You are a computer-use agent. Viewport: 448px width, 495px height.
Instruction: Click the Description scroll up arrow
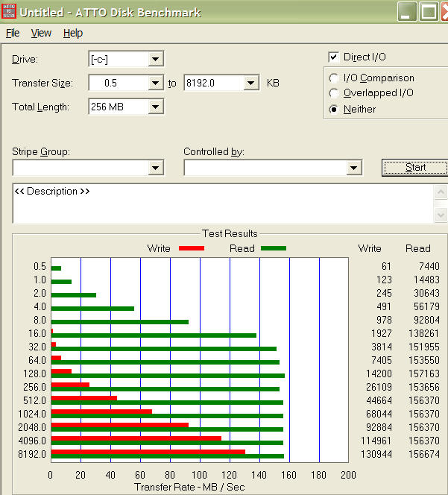pos(441,192)
